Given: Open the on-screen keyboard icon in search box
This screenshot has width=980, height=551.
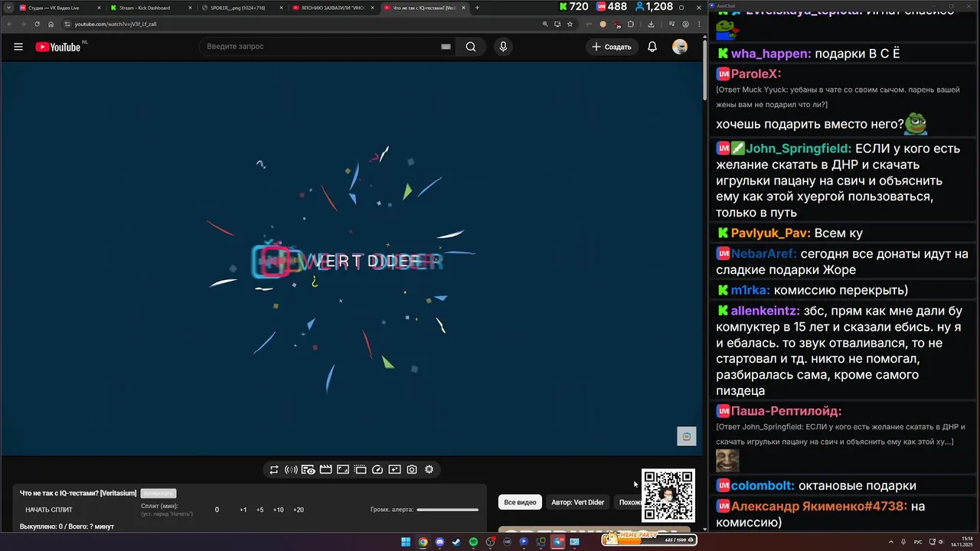Looking at the screenshot, I should [446, 47].
